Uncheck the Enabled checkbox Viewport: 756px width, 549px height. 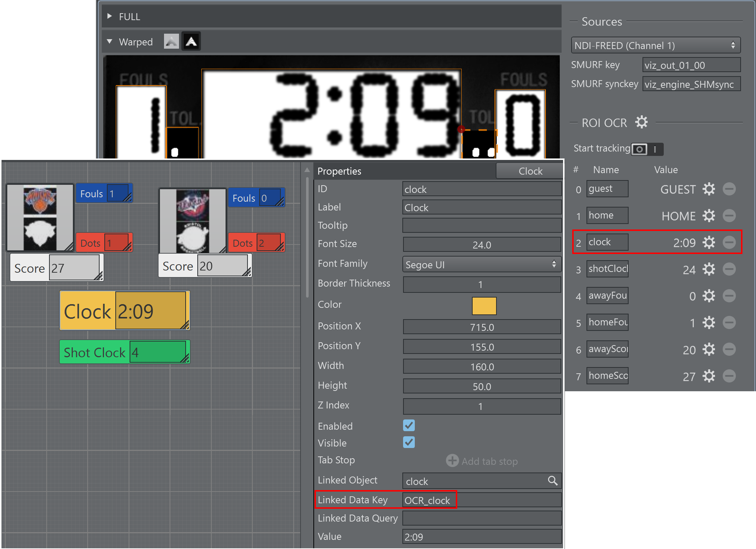409,425
